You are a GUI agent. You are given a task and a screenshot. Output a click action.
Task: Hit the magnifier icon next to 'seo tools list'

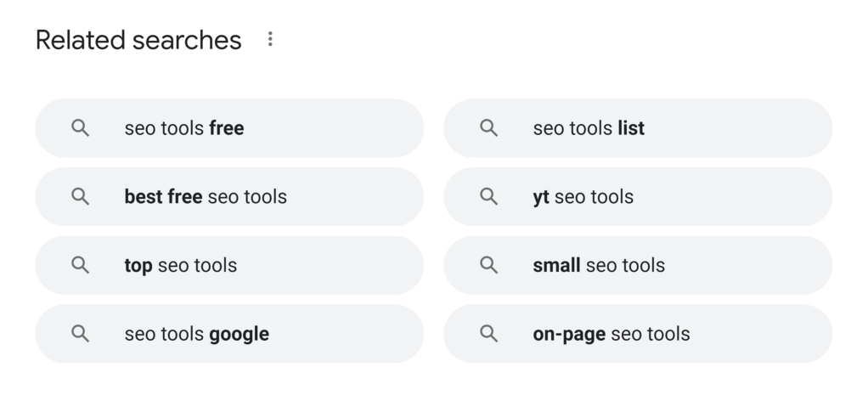point(488,128)
